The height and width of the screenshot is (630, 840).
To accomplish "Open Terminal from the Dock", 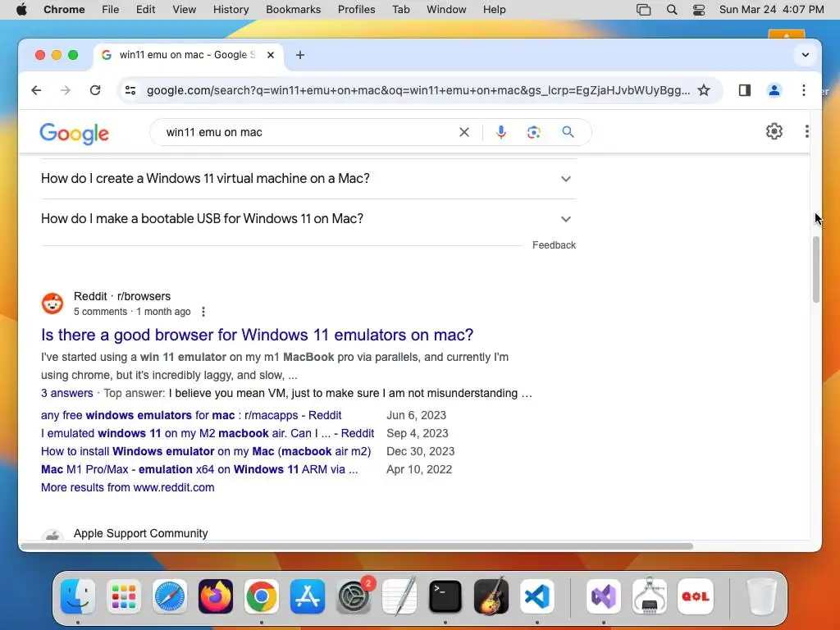I will point(445,596).
